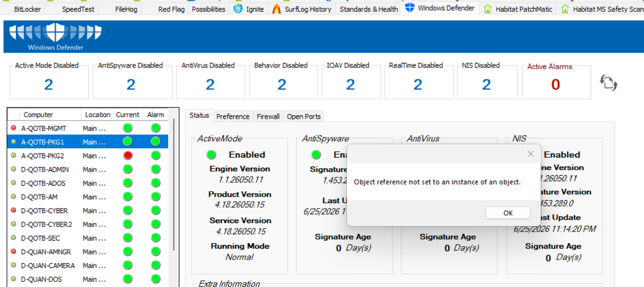Click red status dot beside D-QOTB-CYBER
The width and height of the screenshot is (644, 287).
tap(13, 211)
